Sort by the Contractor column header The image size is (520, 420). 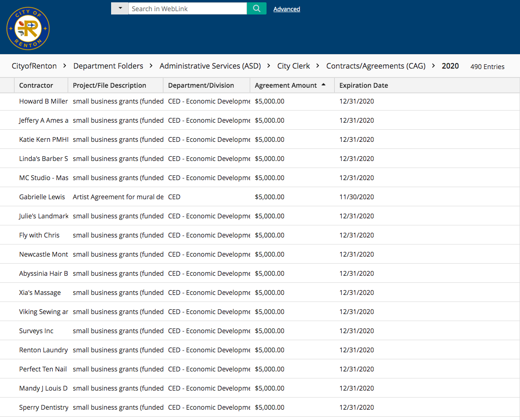coord(36,85)
